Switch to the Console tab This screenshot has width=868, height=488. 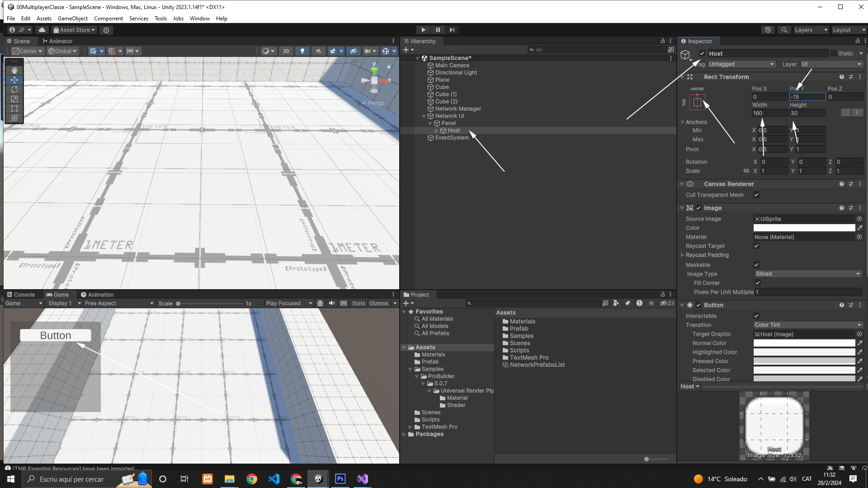pyautogui.click(x=21, y=295)
